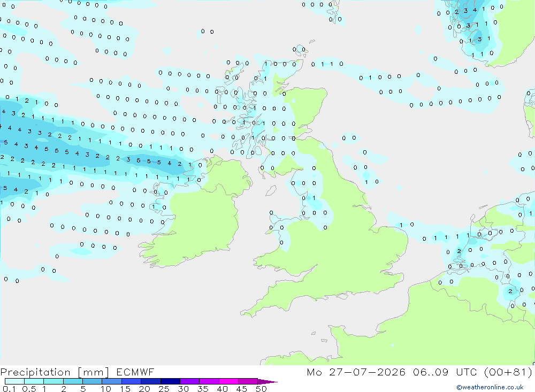Click the 'ECMWF' model label
The width and height of the screenshot is (535, 392).
(x=135, y=372)
